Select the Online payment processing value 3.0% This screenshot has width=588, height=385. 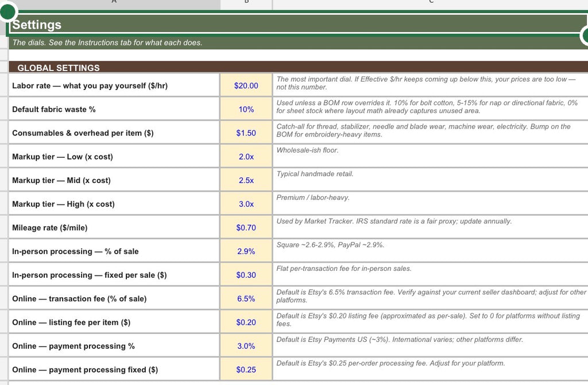pos(246,345)
